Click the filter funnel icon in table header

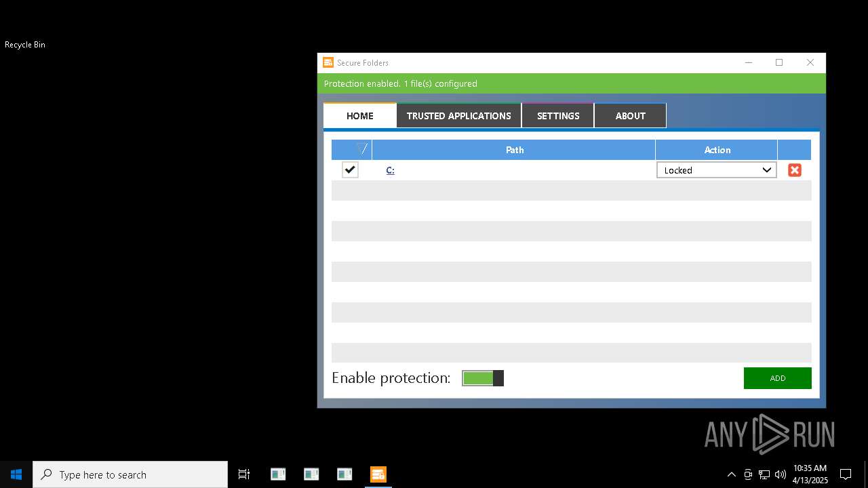362,149
